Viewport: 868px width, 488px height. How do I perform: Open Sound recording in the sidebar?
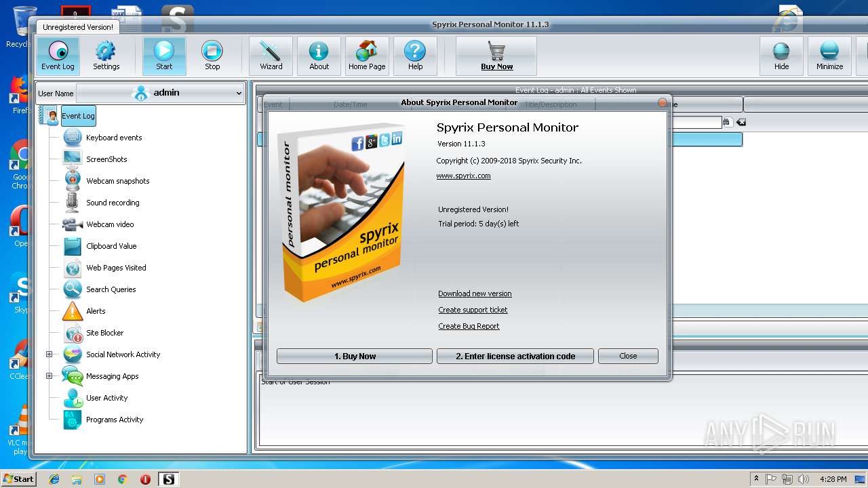pyautogui.click(x=113, y=203)
